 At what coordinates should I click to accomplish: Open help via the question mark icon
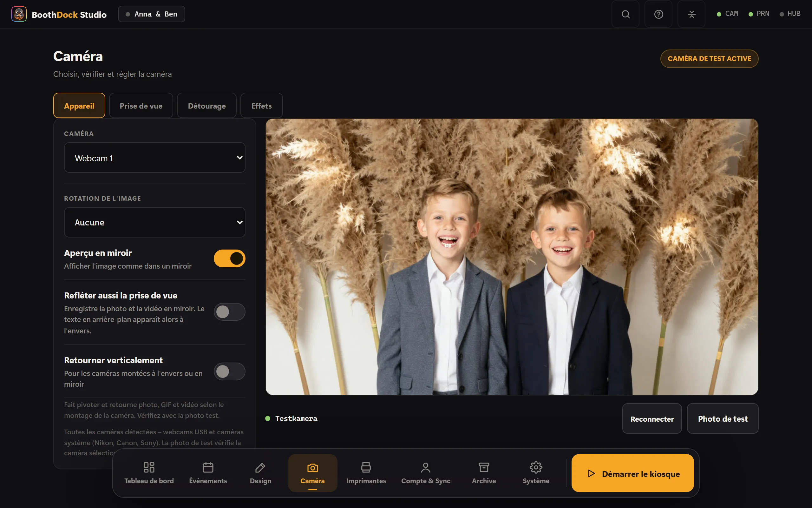[658, 14]
